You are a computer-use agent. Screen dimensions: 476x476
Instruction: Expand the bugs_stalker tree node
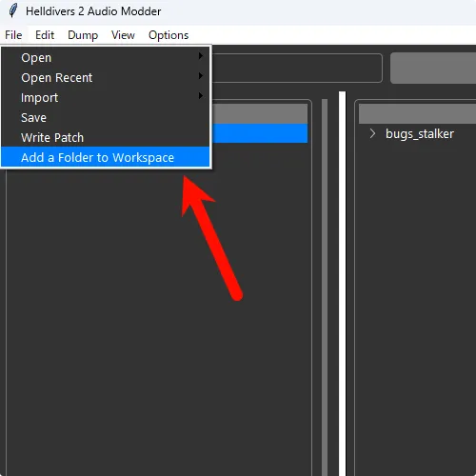(372, 133)
